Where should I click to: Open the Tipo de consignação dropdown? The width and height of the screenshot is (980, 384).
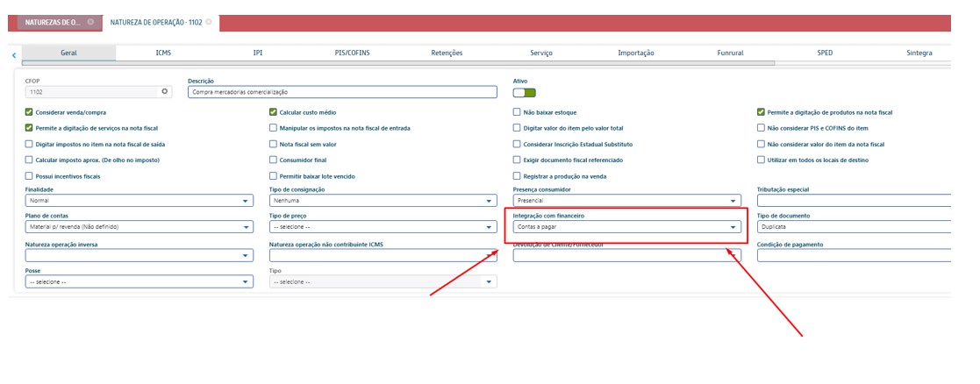490,201
